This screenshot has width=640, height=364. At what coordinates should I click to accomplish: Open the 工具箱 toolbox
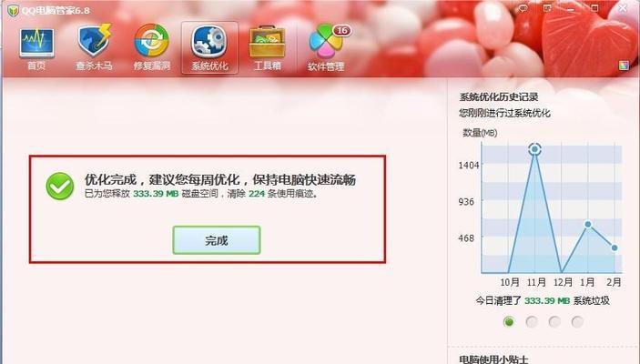click(268, 48)
